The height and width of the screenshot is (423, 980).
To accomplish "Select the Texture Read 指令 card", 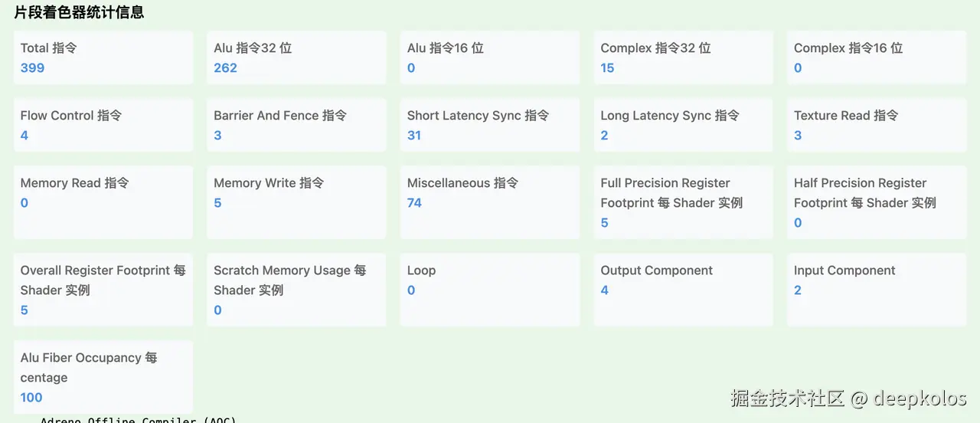I will coord(876,125).
